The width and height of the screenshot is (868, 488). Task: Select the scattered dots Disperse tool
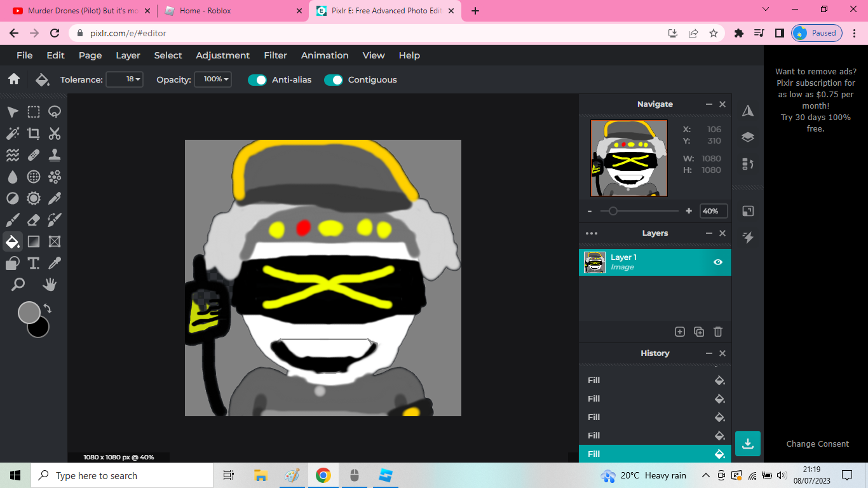pos(55,177)
